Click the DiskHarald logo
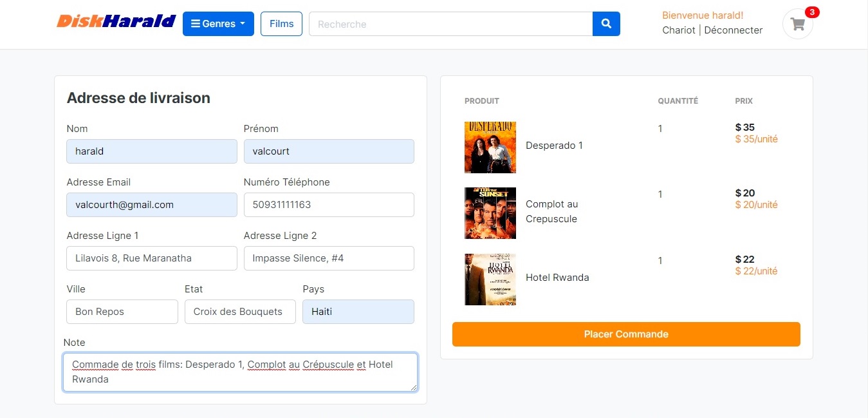 pos(116,21)
